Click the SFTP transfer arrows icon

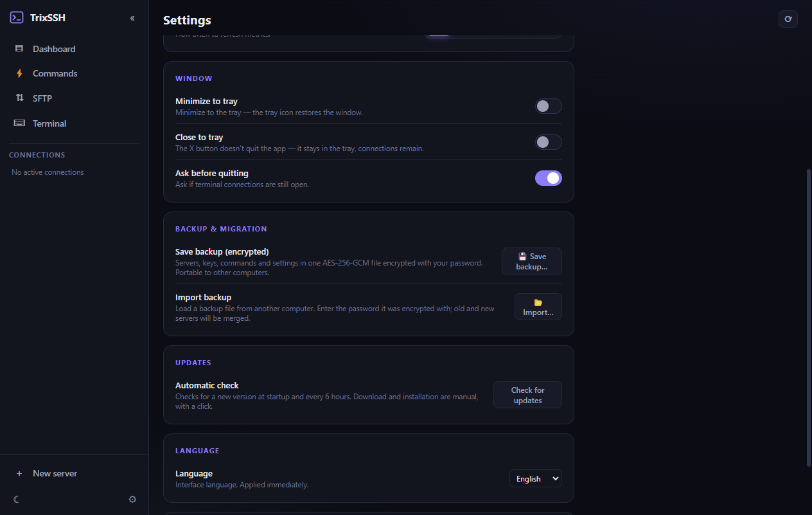click(19, 98)
